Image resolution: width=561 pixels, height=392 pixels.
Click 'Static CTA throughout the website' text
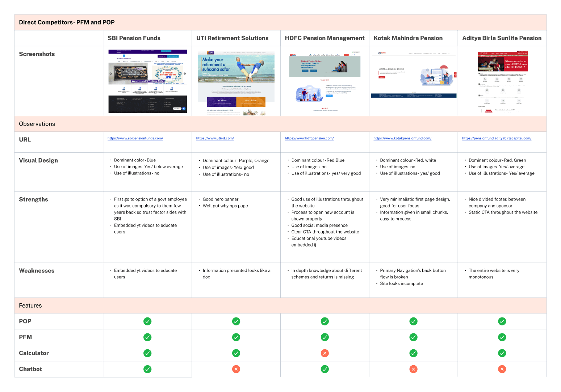tap(503, 212)
